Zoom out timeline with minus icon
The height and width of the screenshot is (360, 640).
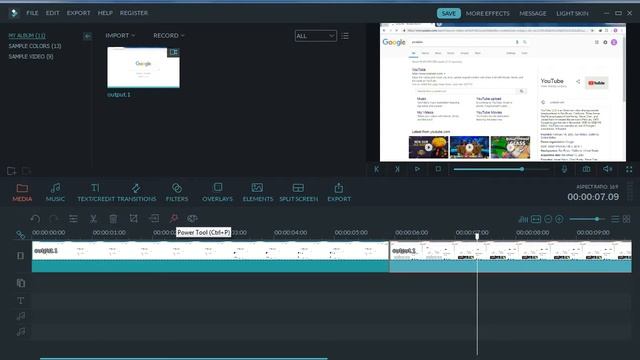(x=548, y=219)
